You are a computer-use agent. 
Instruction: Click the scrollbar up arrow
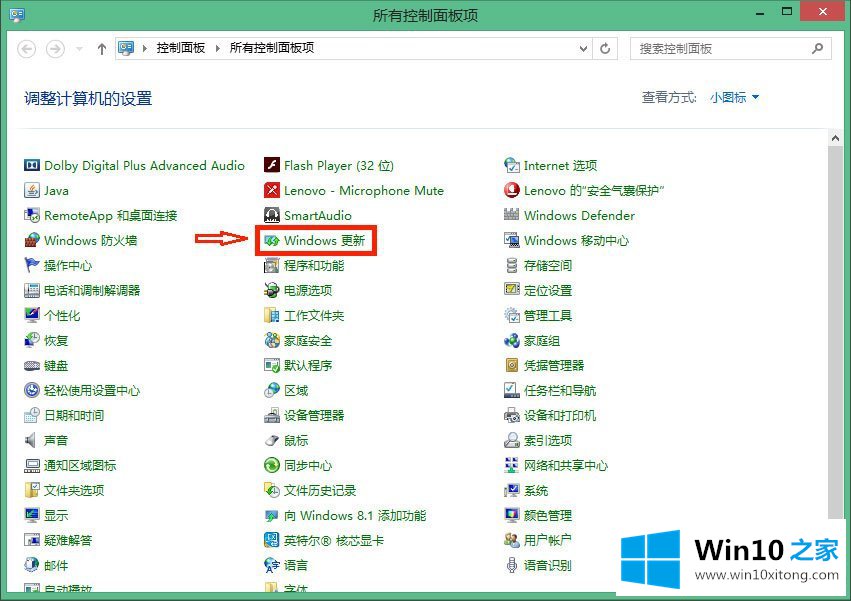pyautogui.click(x=835, y=138)
